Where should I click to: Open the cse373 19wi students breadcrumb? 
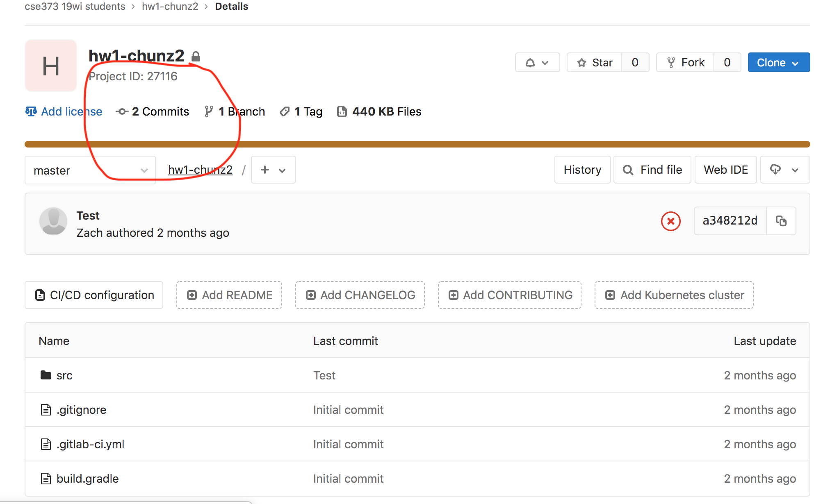click(x=75, y=6)
